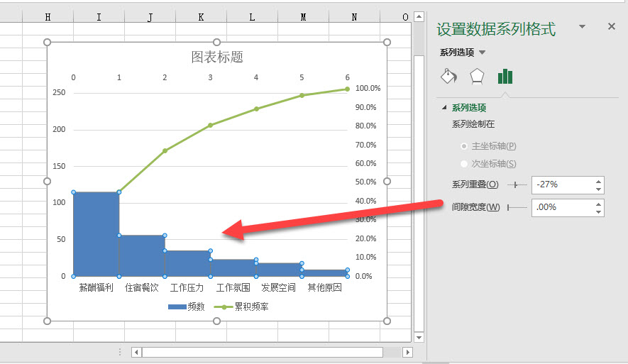This screenshot has height=364, width=628.
Task: Decrease 间隙宽度 with the down spinner
Action: 598,212
